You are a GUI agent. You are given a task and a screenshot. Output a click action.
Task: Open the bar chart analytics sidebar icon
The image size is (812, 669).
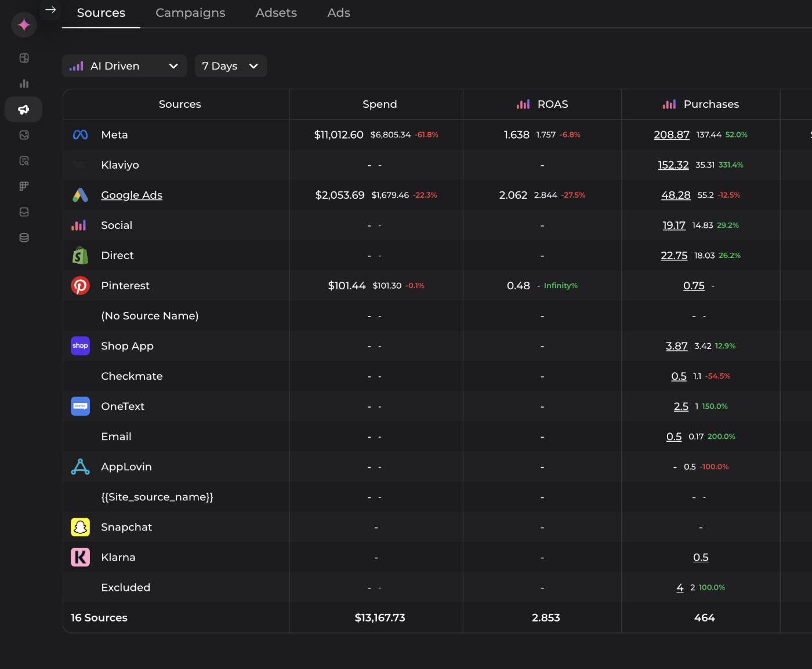click(24, 83)
